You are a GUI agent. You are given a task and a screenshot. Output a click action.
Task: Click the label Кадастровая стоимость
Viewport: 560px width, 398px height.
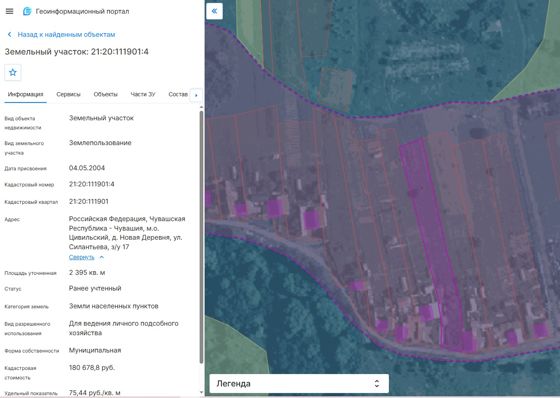click(20, 373)
